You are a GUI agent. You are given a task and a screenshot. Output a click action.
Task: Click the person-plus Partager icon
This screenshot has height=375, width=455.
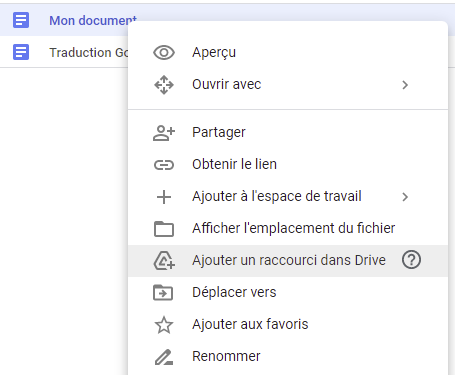coord(164,133)
